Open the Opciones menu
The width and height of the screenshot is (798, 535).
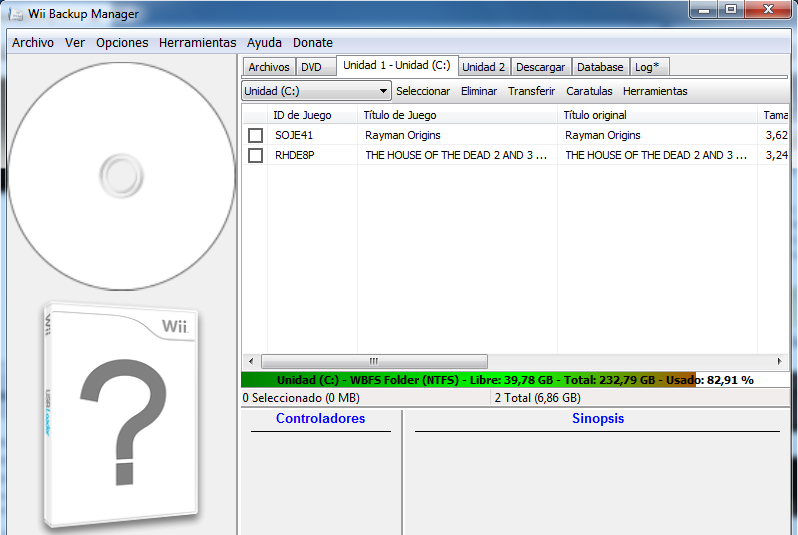click(122, 43)
